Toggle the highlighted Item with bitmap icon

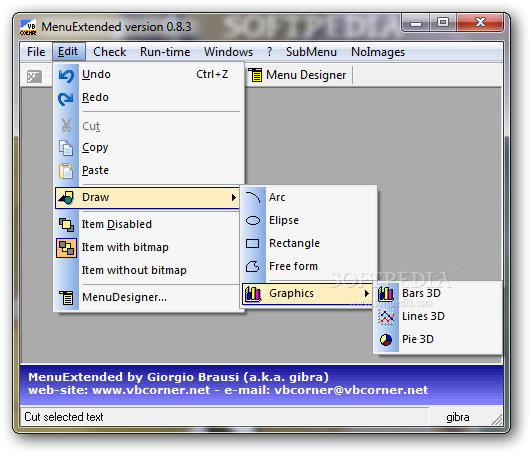(x=66, y=248)
